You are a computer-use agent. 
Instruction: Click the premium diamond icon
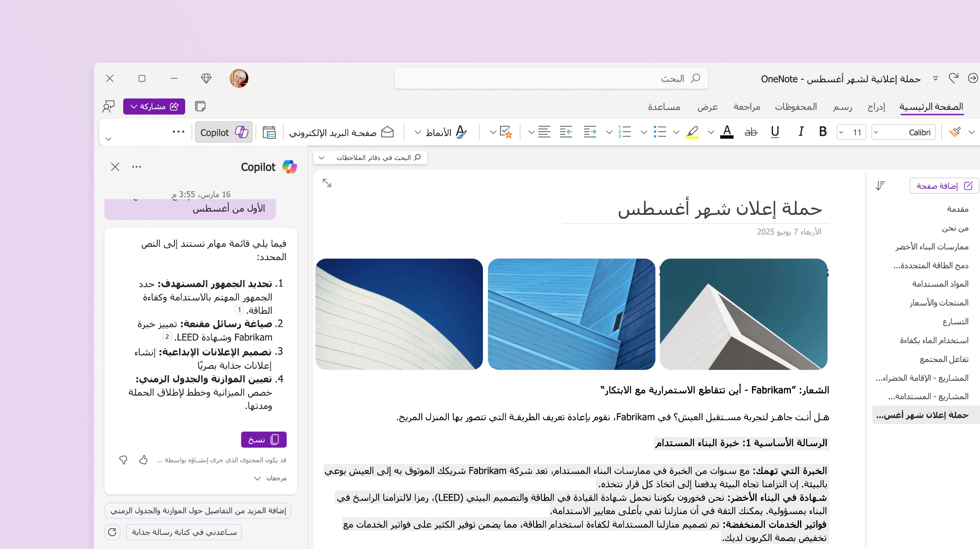coord(206,78)
